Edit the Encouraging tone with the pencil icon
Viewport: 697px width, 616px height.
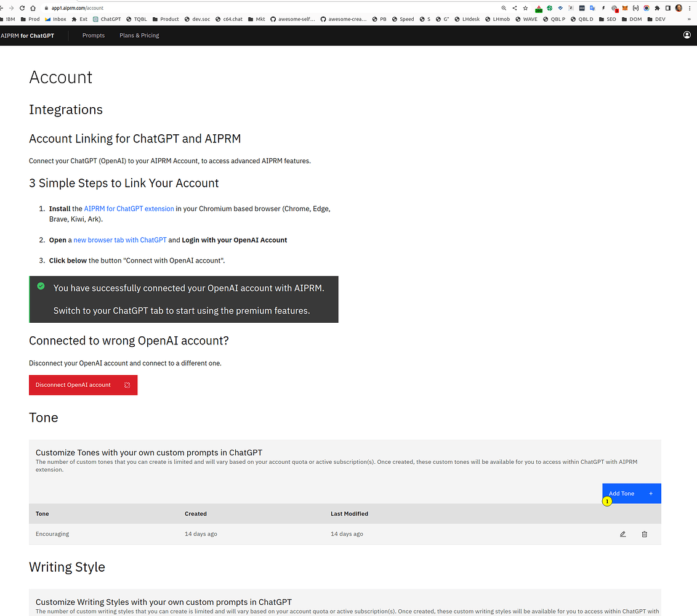click(x=622, y=533)
